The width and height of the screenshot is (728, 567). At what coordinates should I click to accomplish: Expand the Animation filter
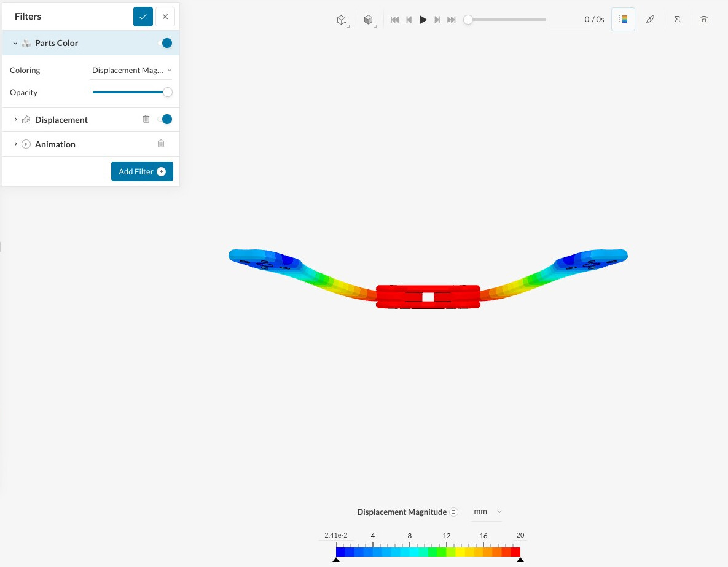tap(15, 144)
